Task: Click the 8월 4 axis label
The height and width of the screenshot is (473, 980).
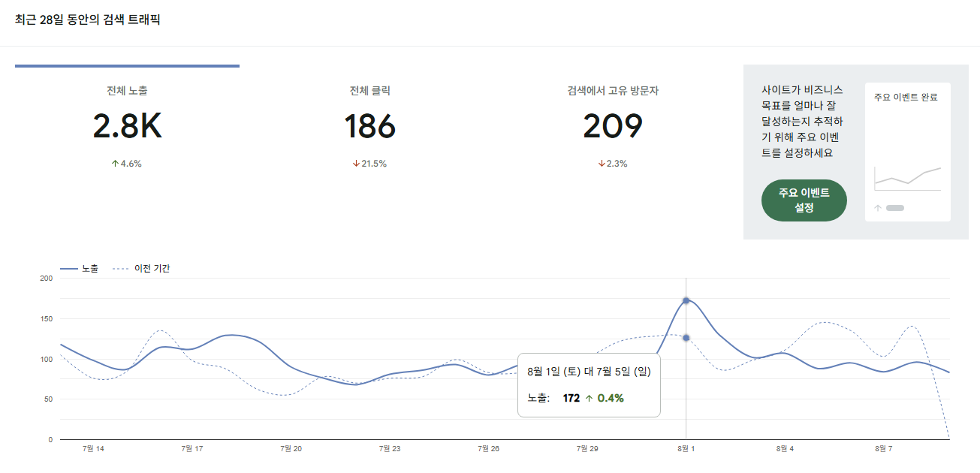Action: [x=785, y=449]
